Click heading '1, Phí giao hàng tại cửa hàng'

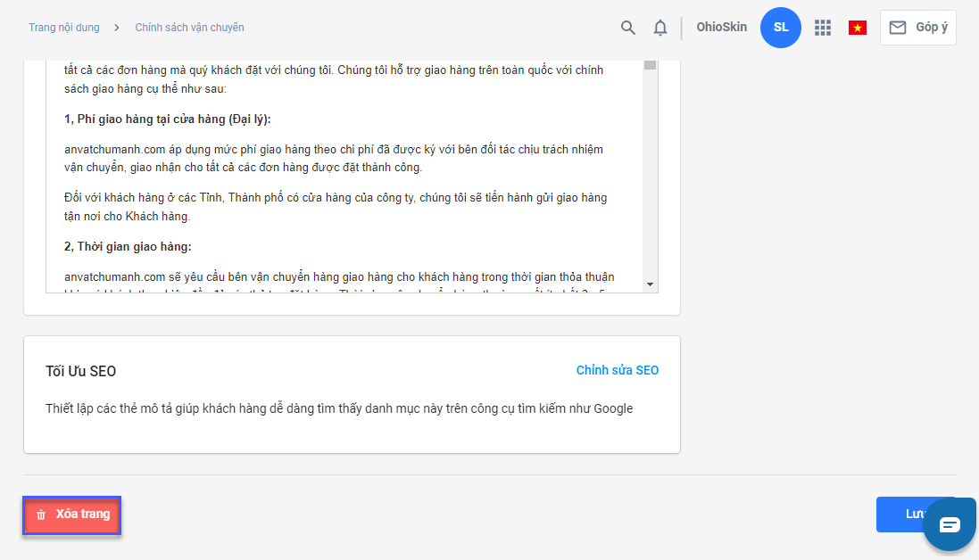tap(167, 119)
